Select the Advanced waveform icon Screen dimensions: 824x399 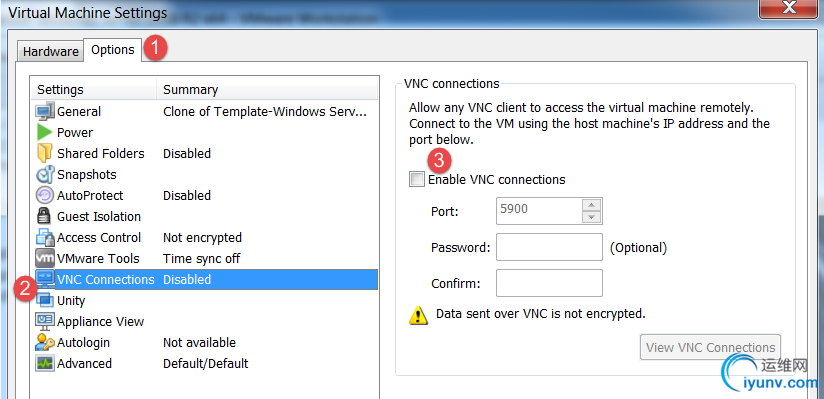(x=45, y=364)
